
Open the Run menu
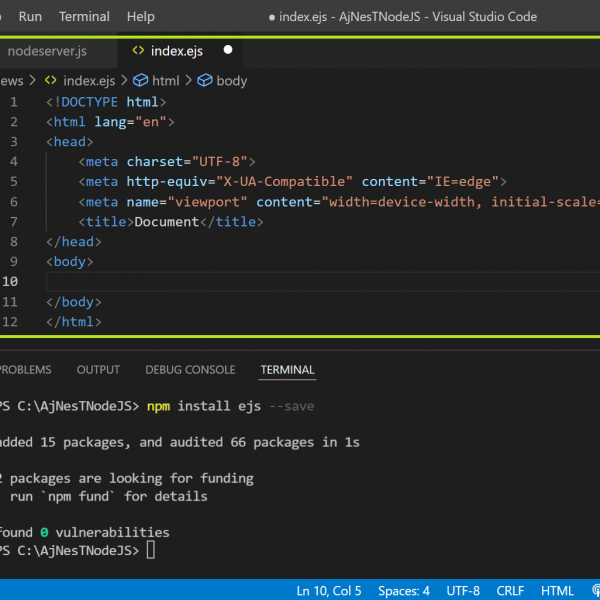pos(30,16)
